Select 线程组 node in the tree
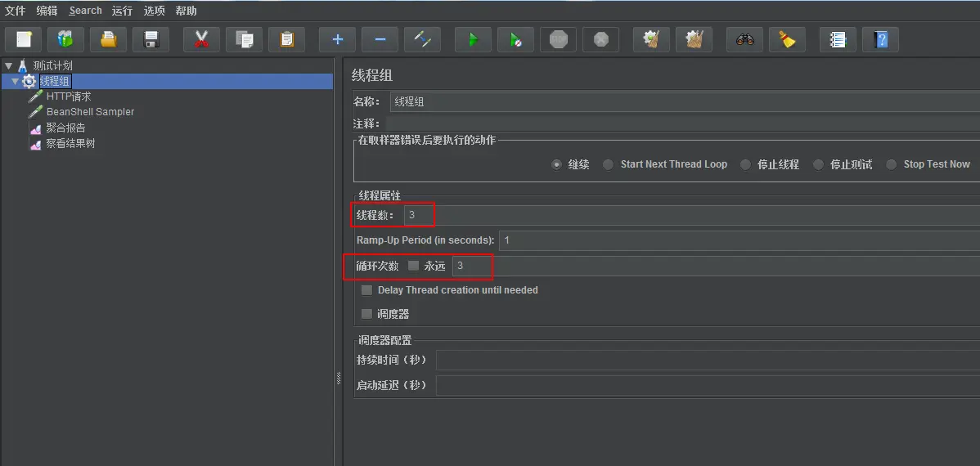 (56, 81)
